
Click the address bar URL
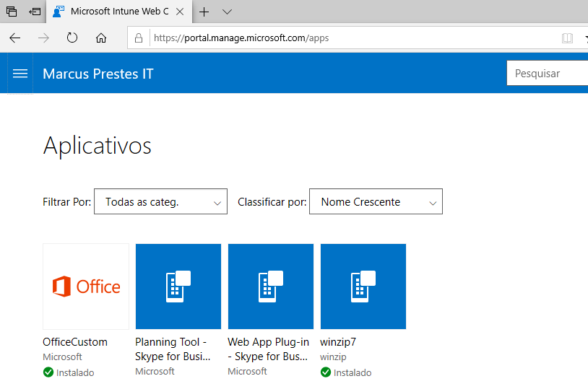point(241,38)
